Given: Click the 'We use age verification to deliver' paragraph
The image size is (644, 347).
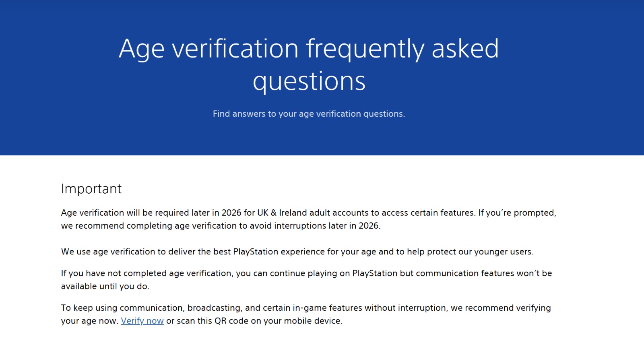Looking at the screenshot, I should click(297, 252).
